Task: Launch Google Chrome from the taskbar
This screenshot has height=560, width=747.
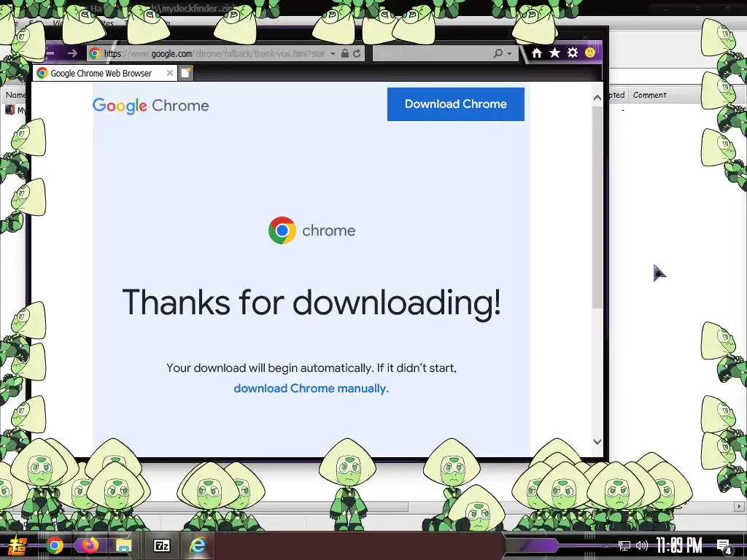Action: [54, 545]
